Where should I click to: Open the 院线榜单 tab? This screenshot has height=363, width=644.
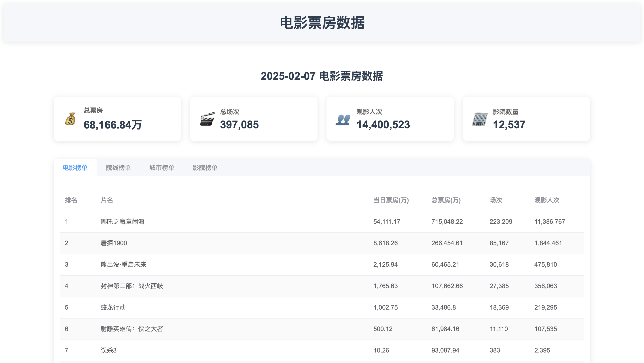[118, 168]
